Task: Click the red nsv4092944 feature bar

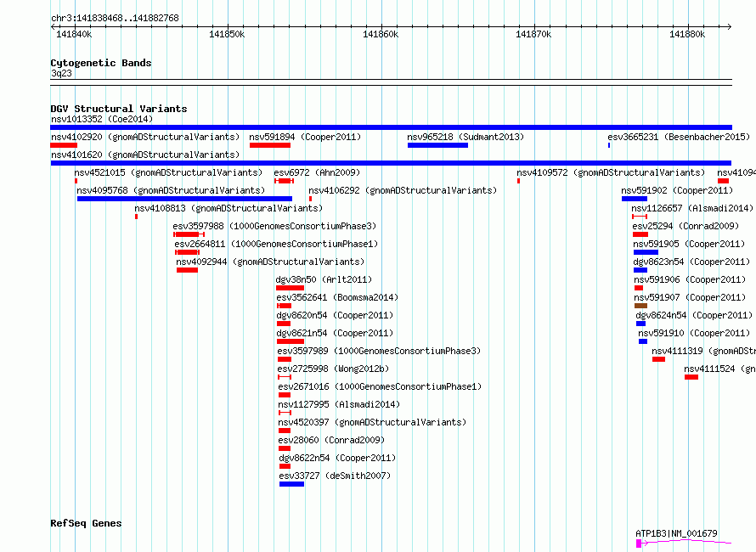Action: (187, 270)
